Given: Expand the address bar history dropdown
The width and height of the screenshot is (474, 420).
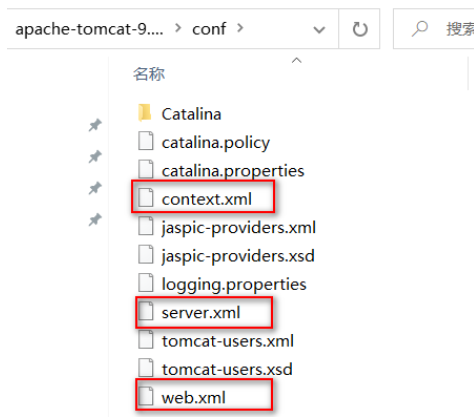Looking at the screenshot, I should click(319, 30).
